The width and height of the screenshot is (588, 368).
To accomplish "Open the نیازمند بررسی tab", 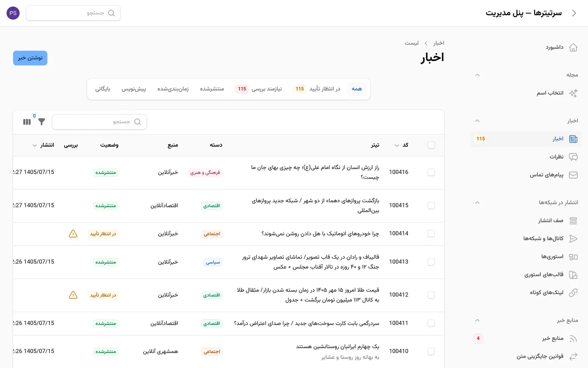I will point(259,89).
